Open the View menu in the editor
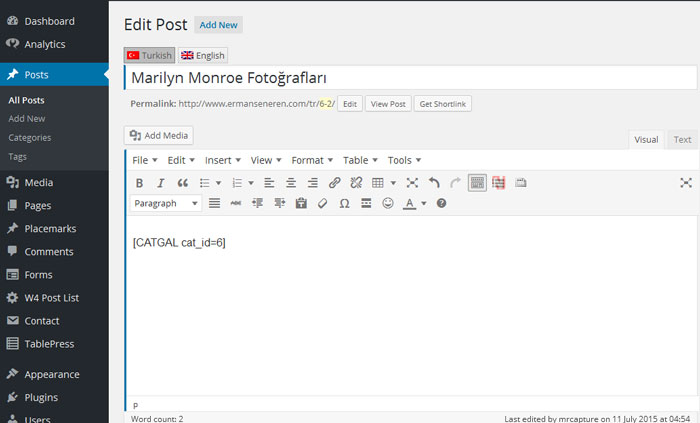The height and width of the screenshot is (423, 700). pos(266,160)
